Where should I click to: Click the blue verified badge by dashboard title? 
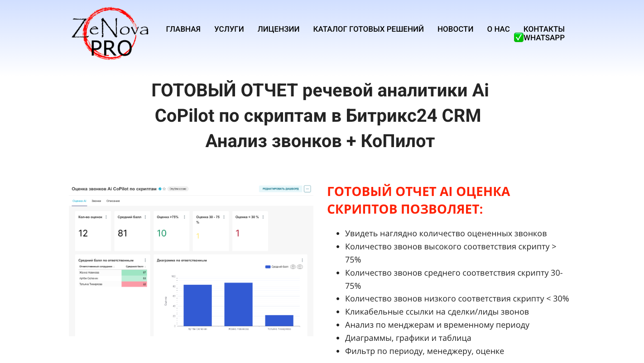[160, 189]
